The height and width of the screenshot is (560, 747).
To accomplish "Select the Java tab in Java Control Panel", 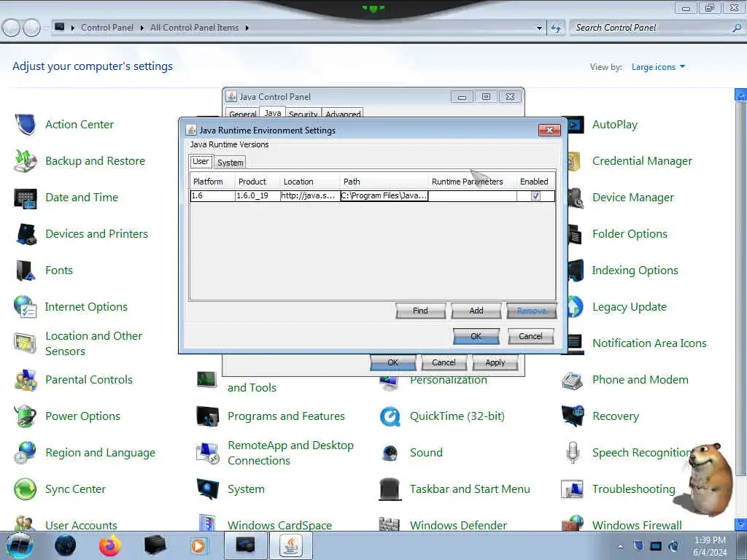I will (273, 113).
